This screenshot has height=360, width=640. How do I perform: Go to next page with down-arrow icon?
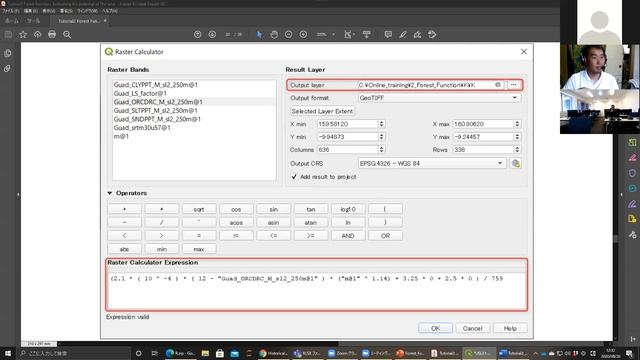[x=212, y=35]
